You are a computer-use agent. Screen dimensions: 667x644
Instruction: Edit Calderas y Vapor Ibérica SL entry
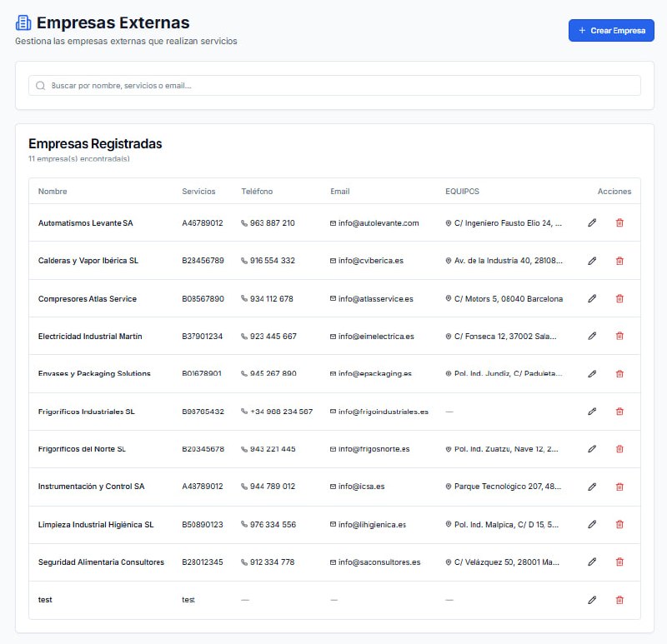pyautogui.click(x=592, y=261)
